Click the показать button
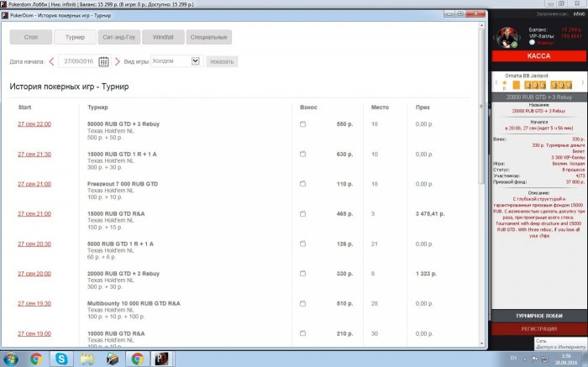Image resolution: width=588 pixels, height=367 pixels. click(x=222, y=61)
